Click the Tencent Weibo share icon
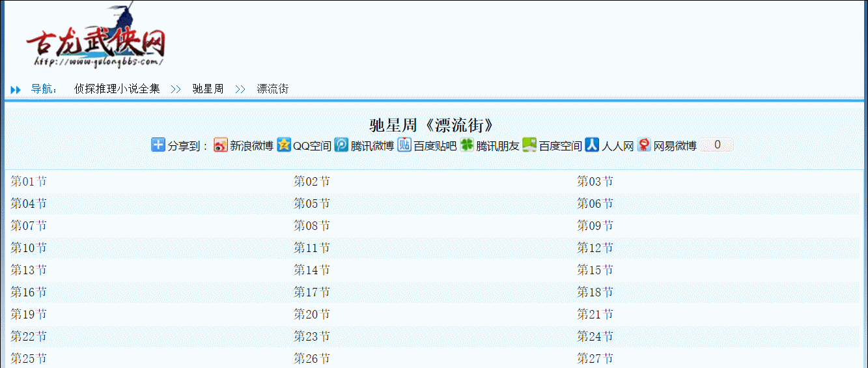Screen dimensions: 868x368 pyautogui.click(x=342, y=145)
